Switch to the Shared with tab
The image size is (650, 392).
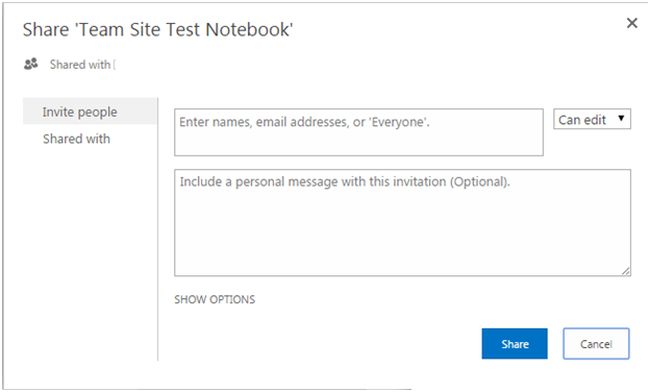[77, 139]
